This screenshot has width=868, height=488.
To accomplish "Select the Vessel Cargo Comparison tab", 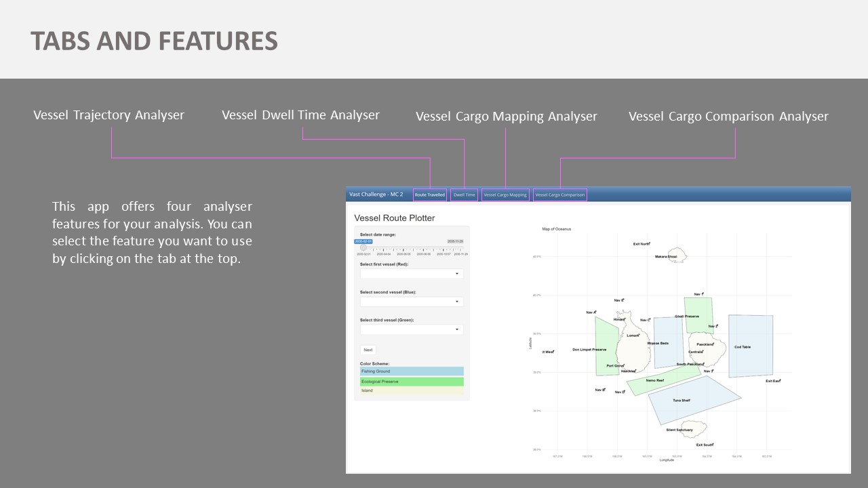I will pyautogui.click(x=559, y=195).
